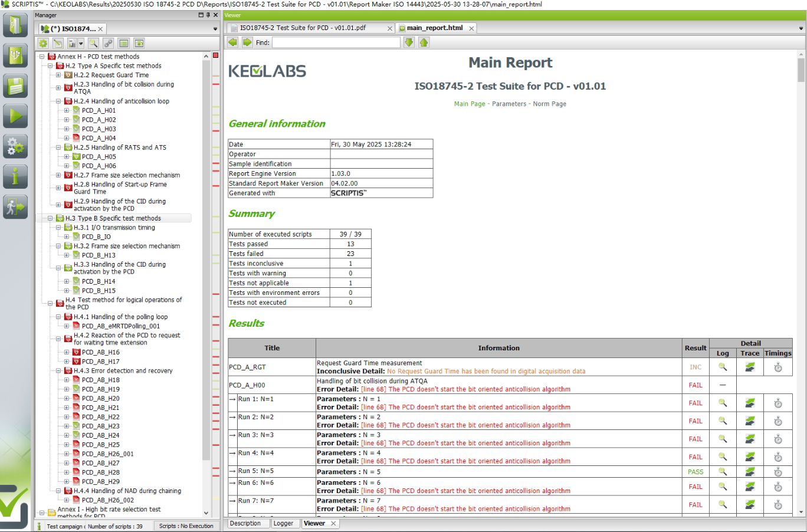Open the Trace icon for Run 1: N=1

750,403
